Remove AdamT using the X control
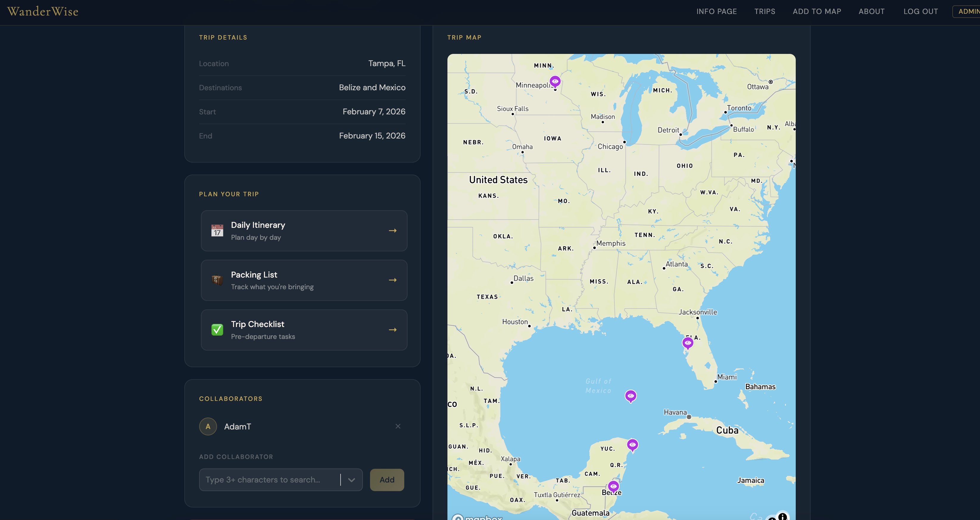Viewport: 980px width, 520px height. (398, 426)
